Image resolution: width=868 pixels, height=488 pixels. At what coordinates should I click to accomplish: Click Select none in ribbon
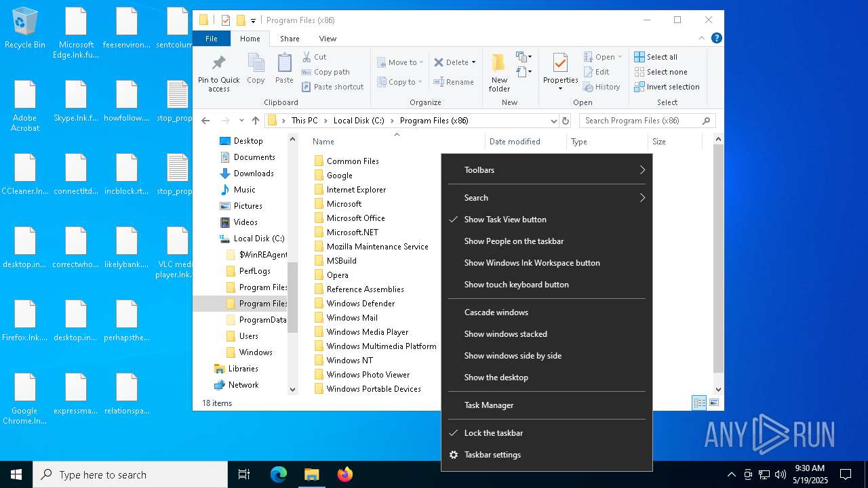[660, 72]
